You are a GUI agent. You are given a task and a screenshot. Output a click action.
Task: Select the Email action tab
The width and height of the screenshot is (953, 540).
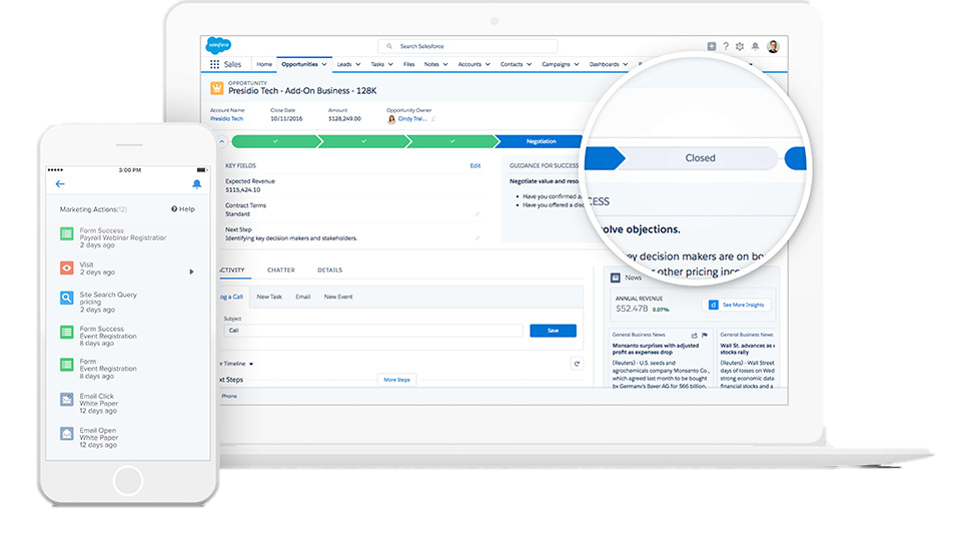click(303, 297)
